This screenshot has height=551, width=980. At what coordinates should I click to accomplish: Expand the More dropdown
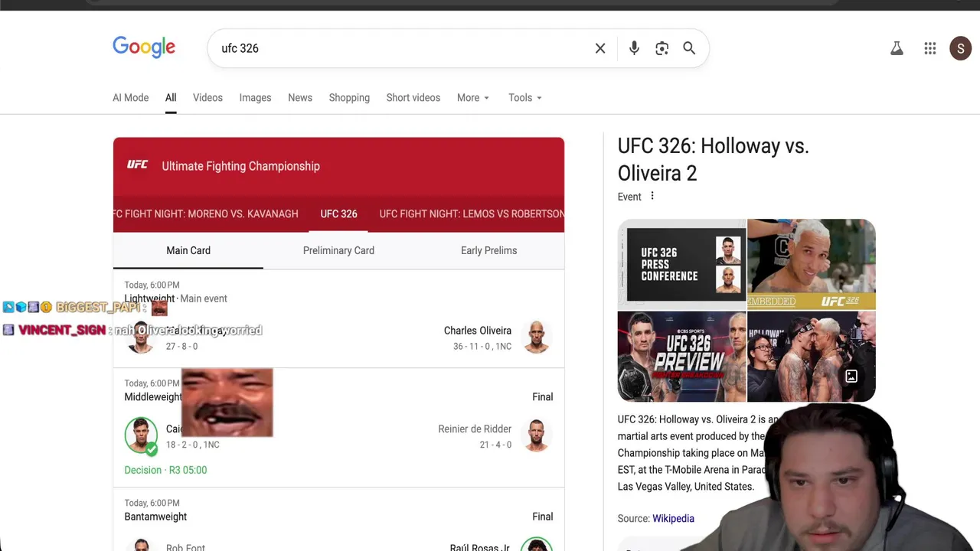pos(473,97)
